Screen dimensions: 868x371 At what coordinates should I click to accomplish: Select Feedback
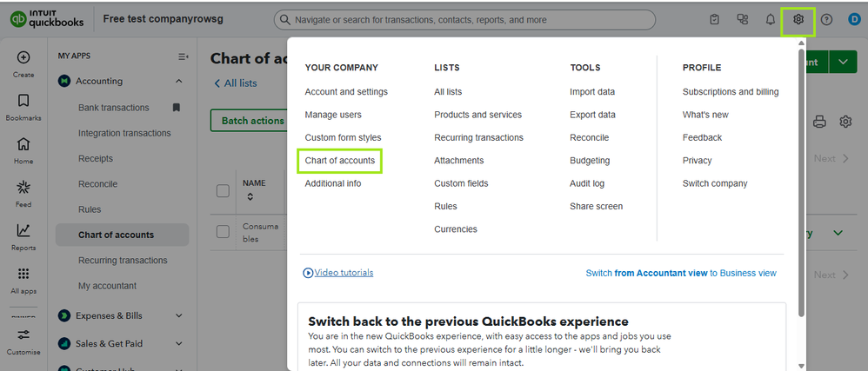(702, 137)
